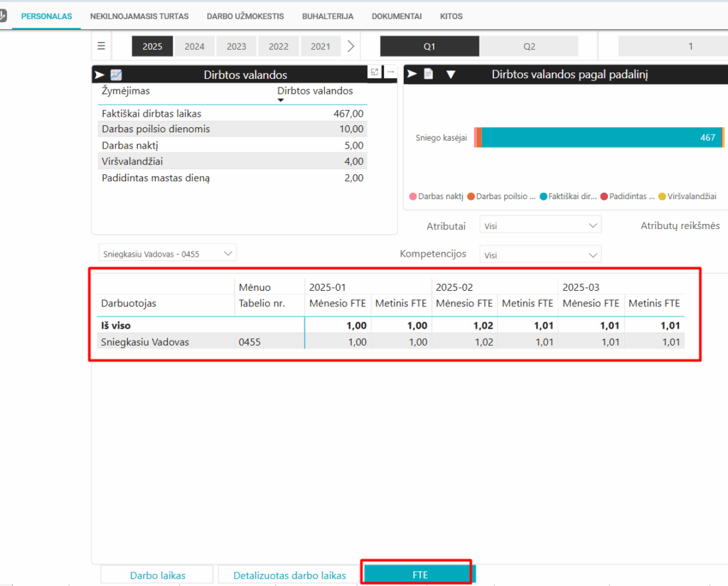Open the Atributai dropdown
728x586 pixels.
click(540, 225)
